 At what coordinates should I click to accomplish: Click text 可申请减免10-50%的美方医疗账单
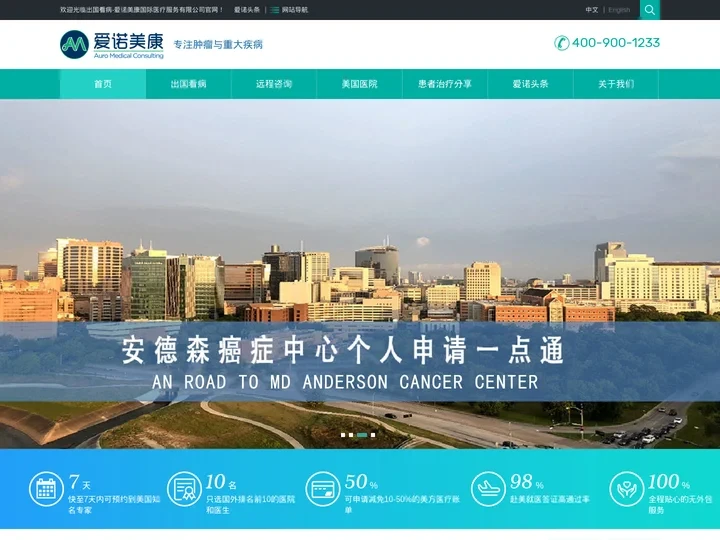pyautogui.click(x=402, y=505)
